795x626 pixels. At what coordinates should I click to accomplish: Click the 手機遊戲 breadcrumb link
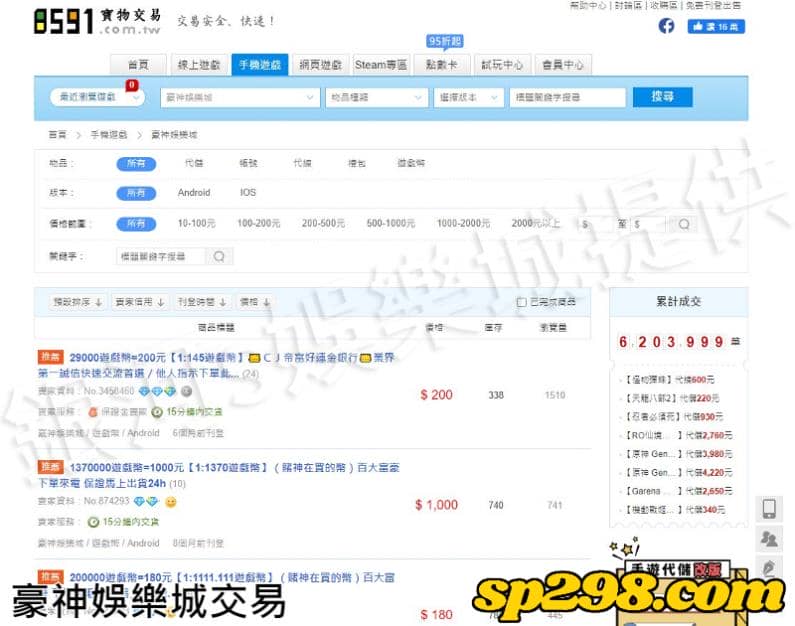pos(109,135)
